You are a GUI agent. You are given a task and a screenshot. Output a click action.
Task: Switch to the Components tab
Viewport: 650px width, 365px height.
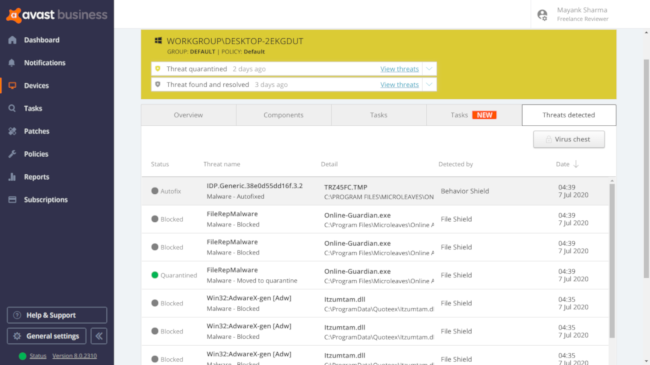click(284, 115)
